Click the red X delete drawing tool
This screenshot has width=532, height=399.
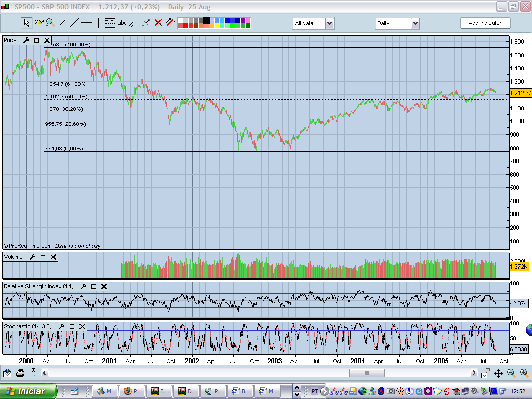click(x=157, y=22)
